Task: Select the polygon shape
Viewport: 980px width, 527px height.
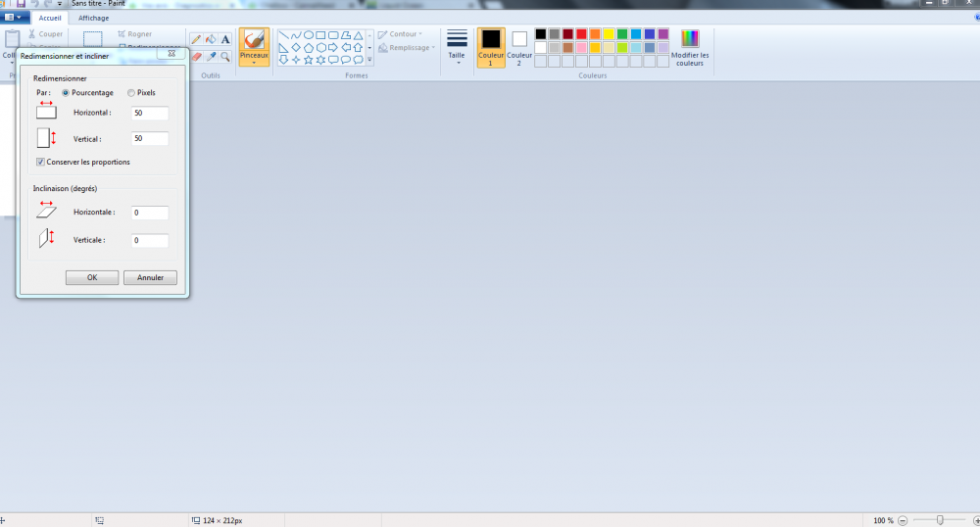Action: click(x=346, y=35)
